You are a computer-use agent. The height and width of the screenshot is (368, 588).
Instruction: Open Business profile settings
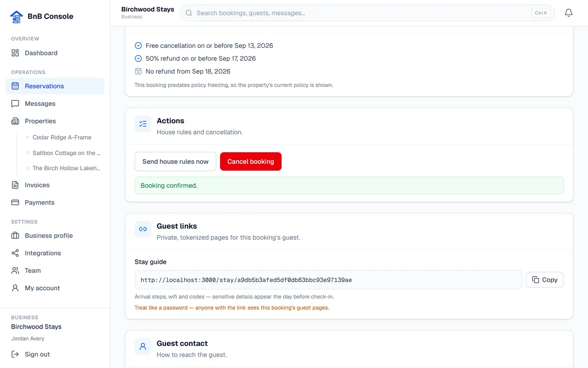pyautogui.click(x=55, y=236)
